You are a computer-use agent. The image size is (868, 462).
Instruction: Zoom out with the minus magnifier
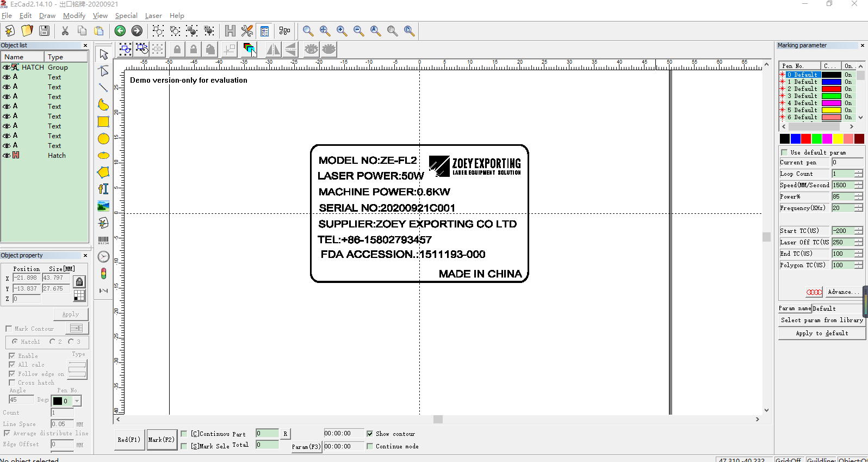pos(358,31)
